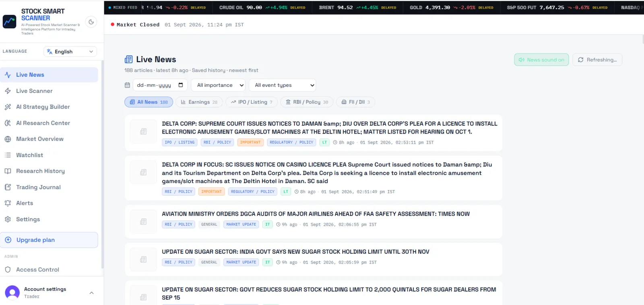Go to Market Overview

click(49, 139)
